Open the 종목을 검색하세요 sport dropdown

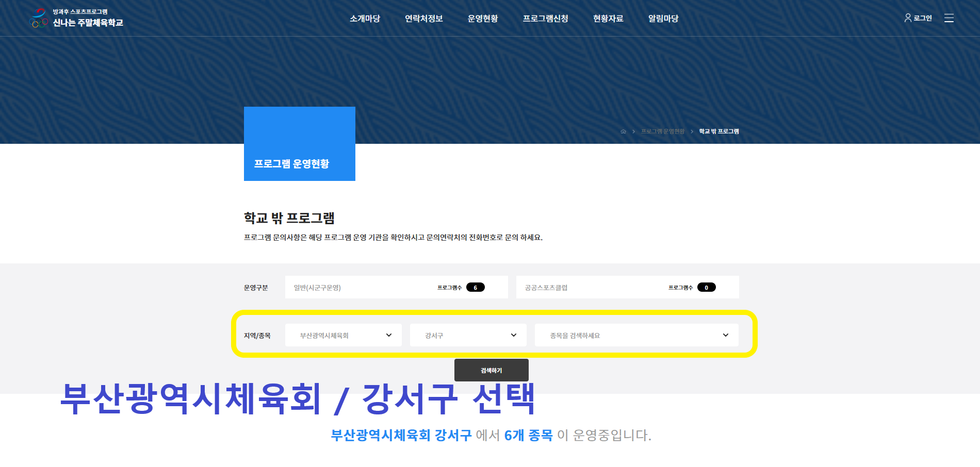pos(636,335)
